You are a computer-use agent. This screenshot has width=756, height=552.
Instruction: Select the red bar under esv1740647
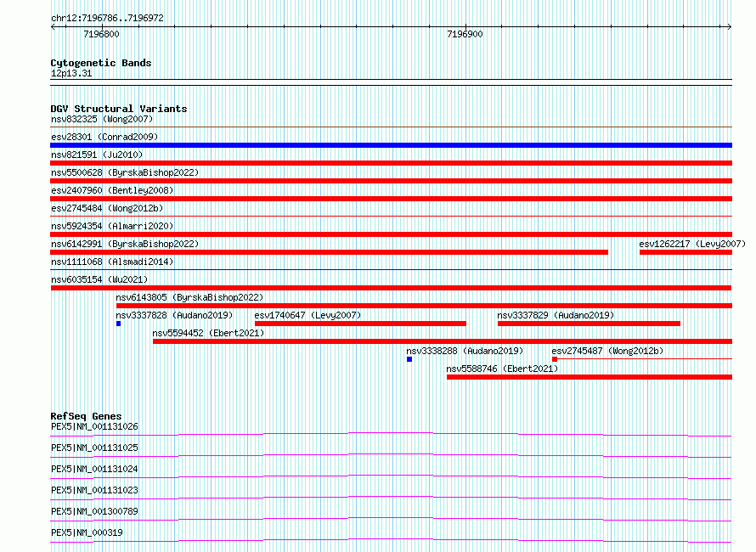coord(360,324)
